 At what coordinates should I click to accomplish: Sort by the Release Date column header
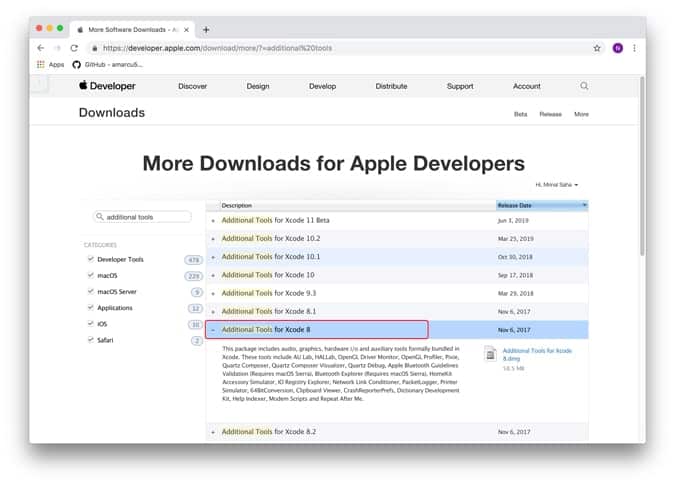542,205
